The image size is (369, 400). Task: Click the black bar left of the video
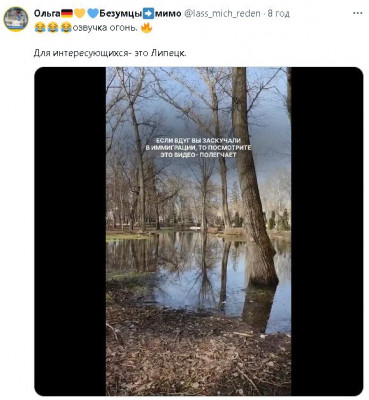(70, 231)
